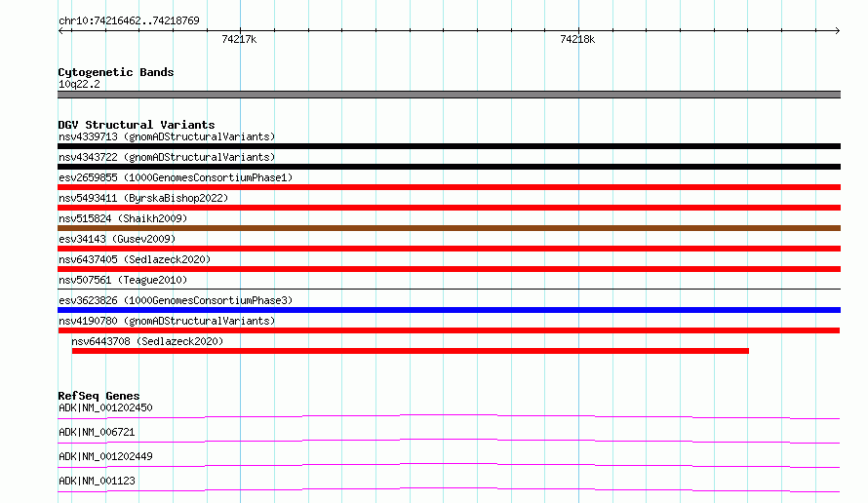Open the ADK|NM_001202450 transcript label
This screenshot has height=503, width=868.
click(x=105, y=407)
